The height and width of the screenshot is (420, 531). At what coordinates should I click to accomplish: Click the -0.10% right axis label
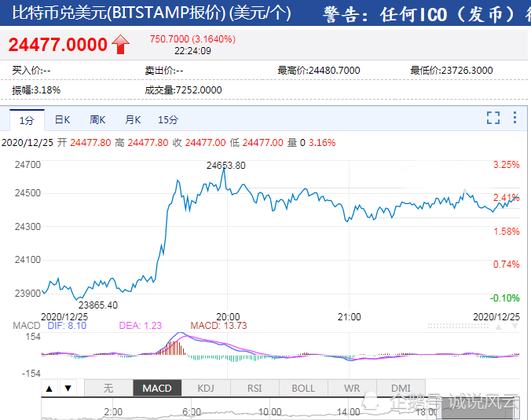click(x=504, y=298)
